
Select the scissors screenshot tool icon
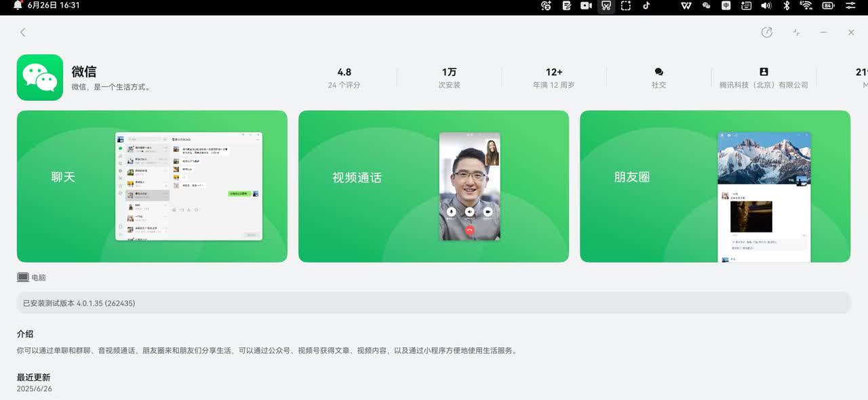click(x=606, y=6)
